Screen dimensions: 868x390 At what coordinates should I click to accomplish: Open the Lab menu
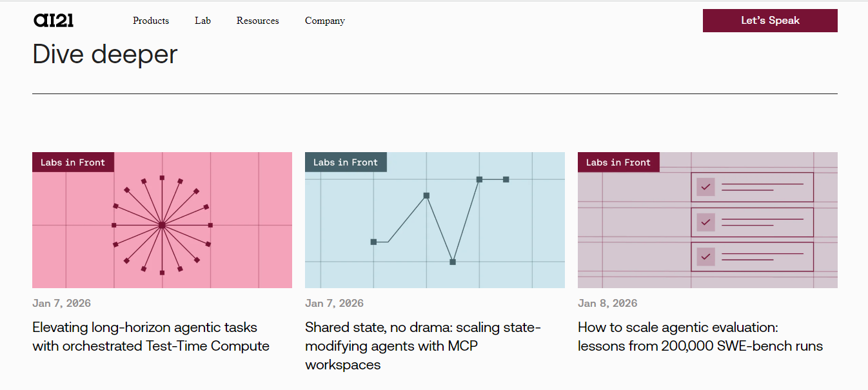point(202,21)
